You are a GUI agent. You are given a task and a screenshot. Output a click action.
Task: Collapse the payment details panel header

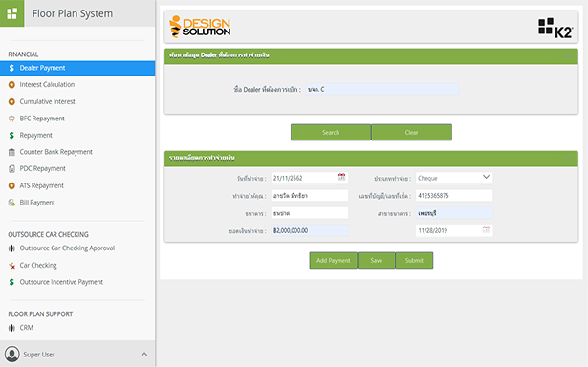pos(567,159)
